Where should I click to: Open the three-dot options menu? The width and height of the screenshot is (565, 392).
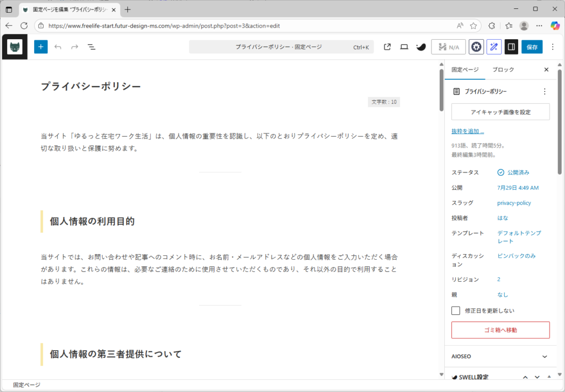(552, 47)
